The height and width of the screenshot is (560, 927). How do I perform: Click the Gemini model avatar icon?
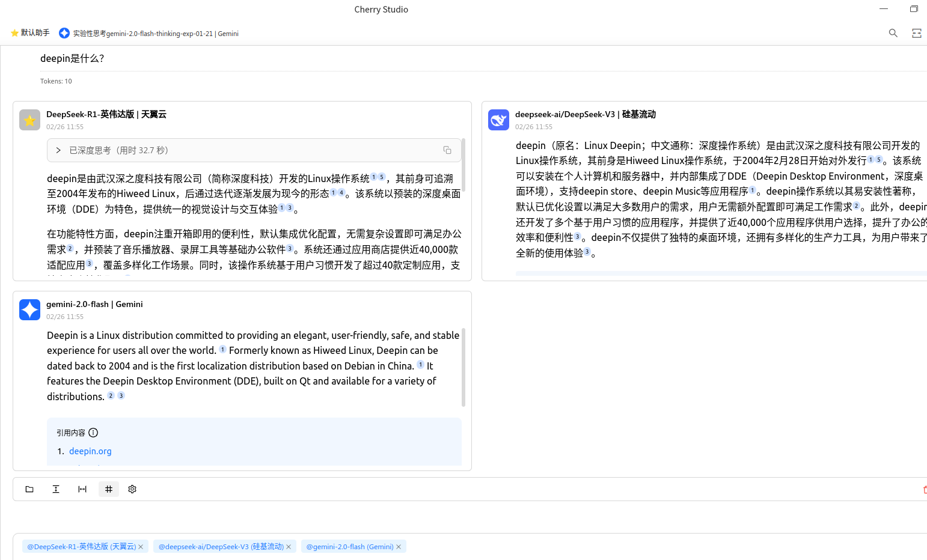29,309
